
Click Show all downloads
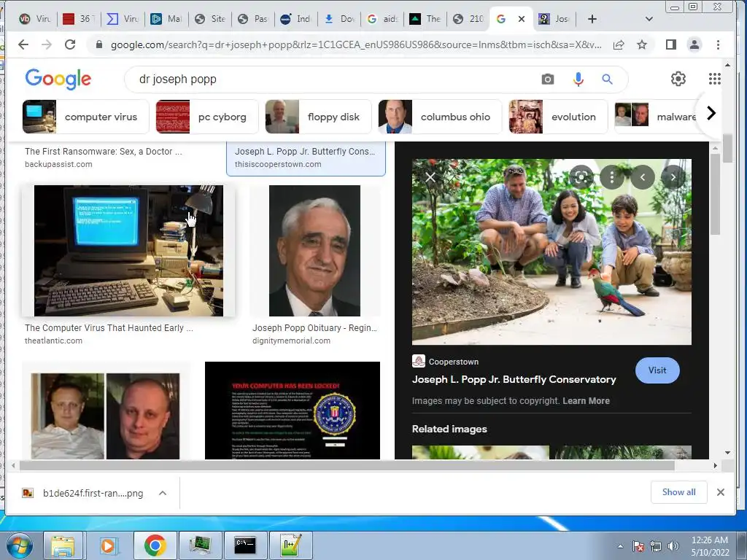pos(678,492)
